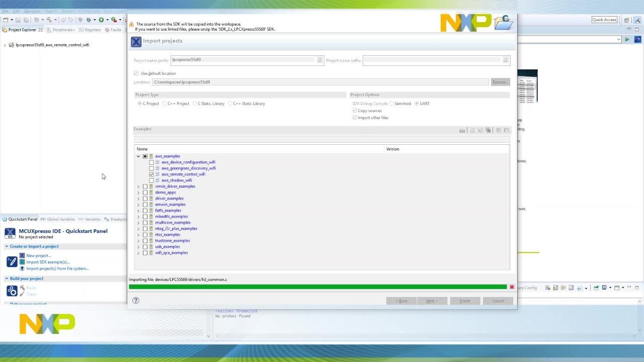Click the Examples filter text field

[322, 139]
